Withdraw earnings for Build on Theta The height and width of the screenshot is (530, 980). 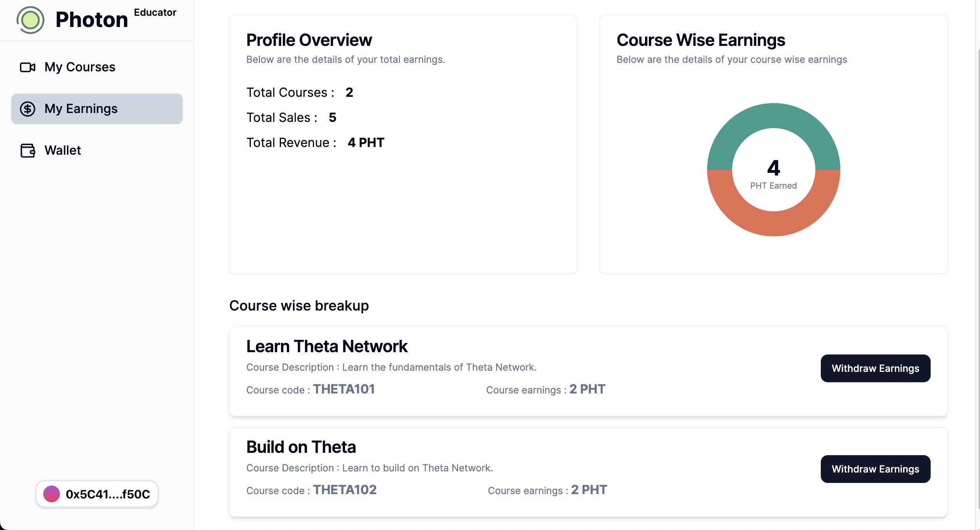tap(875, 469)
